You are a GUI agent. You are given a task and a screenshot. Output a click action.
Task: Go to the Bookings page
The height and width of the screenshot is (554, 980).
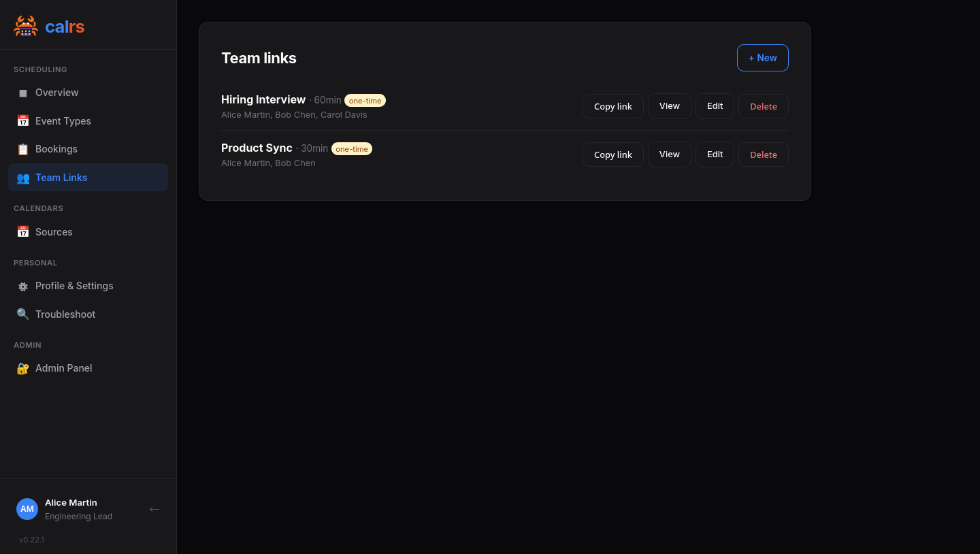tap(56, 149)
